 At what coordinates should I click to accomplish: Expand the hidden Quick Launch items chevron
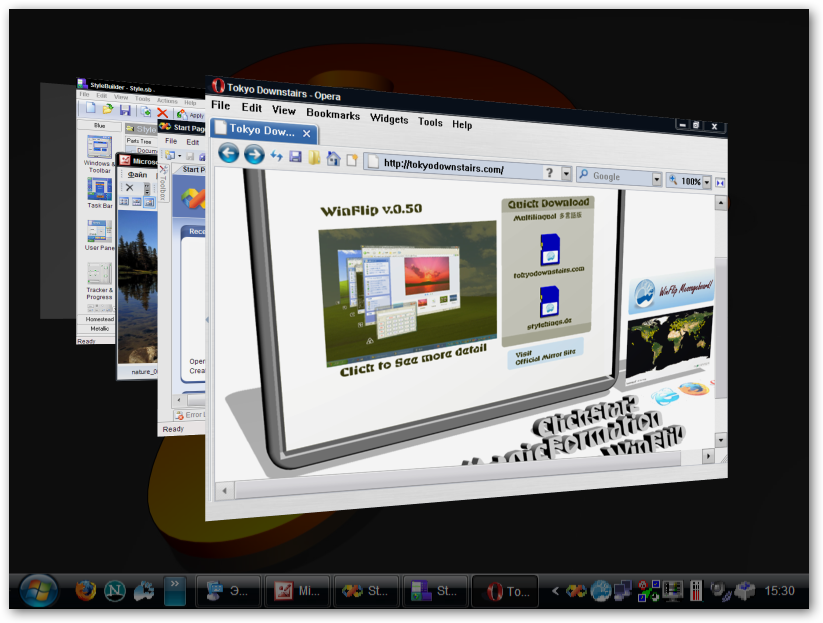pyautogui.click(x=175, y=591)
